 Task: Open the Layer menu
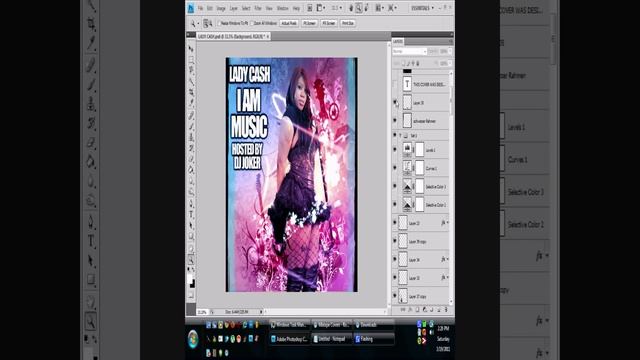233,8
